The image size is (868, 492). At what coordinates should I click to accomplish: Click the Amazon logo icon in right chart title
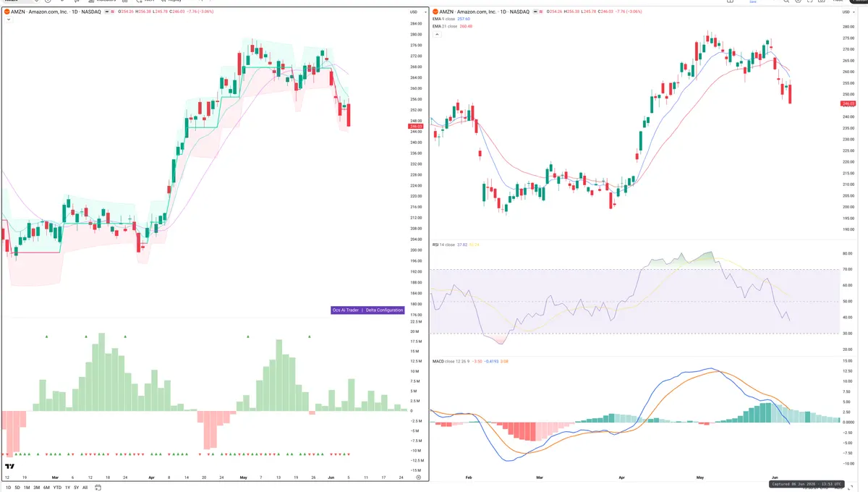tap(435, 12)
